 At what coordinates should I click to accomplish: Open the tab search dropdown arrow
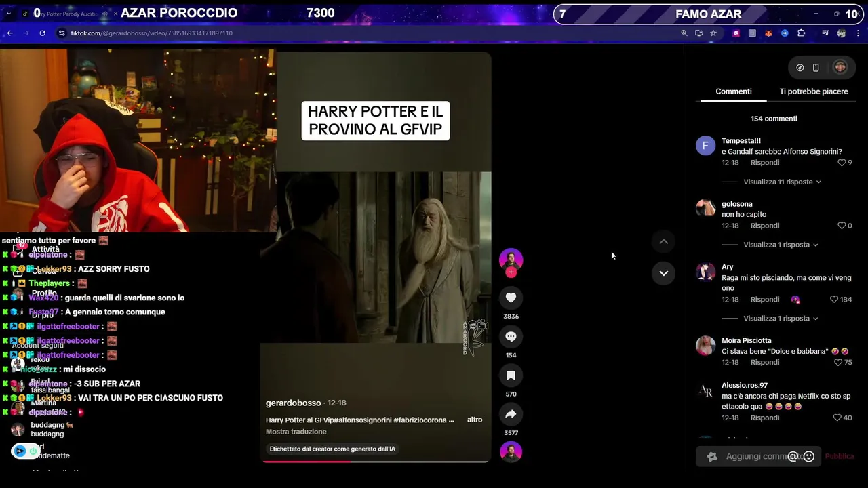[x=9, y=14]
